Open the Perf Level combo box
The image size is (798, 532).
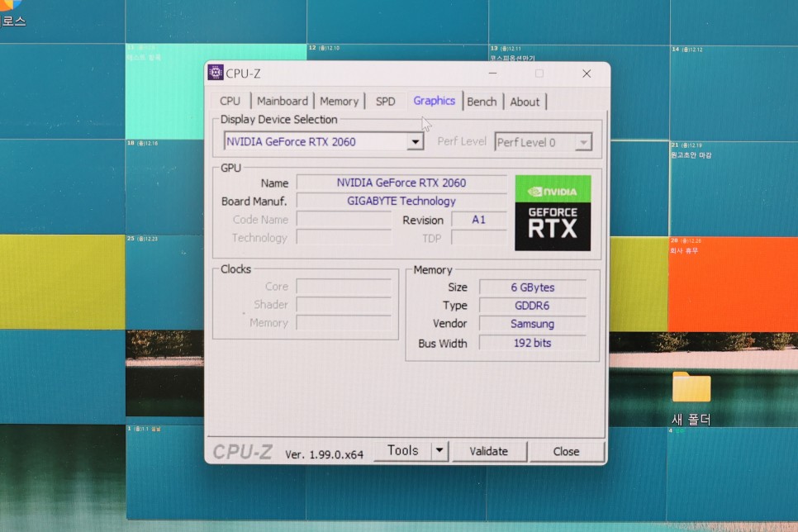pos(544,142)
